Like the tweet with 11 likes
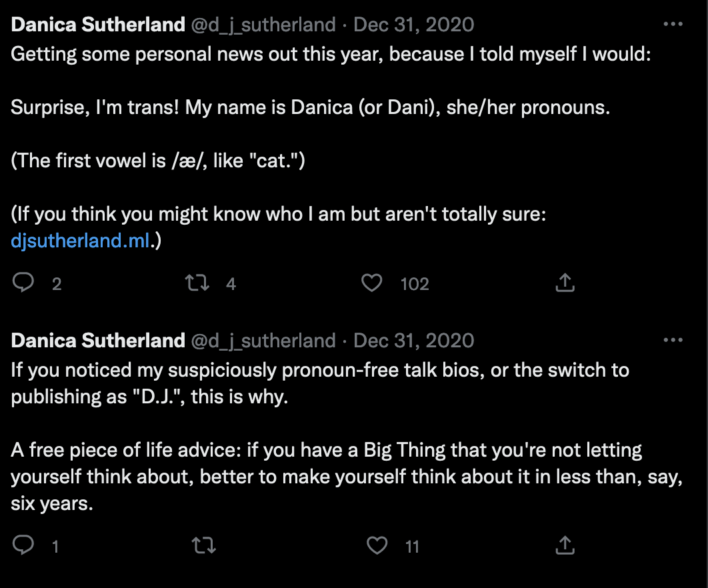The width and height of the screenshot is (708, 588). (377, 546)
